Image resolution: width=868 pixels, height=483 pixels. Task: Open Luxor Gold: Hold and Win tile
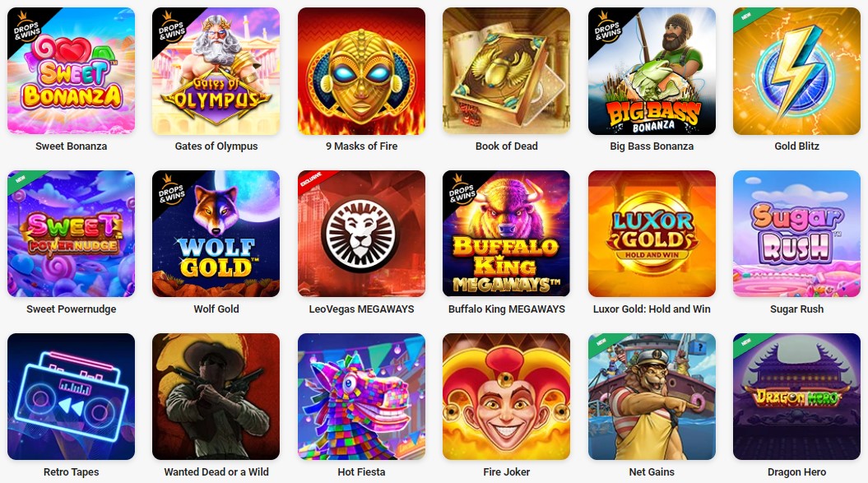pyautogui.click(x=652, y=234)
